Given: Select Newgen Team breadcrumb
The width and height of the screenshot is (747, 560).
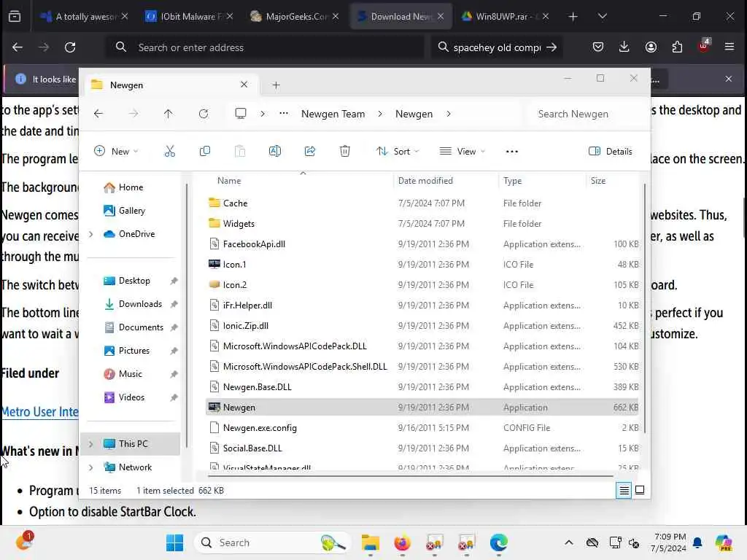Looking at the screenshot, I should pos(333,114).
